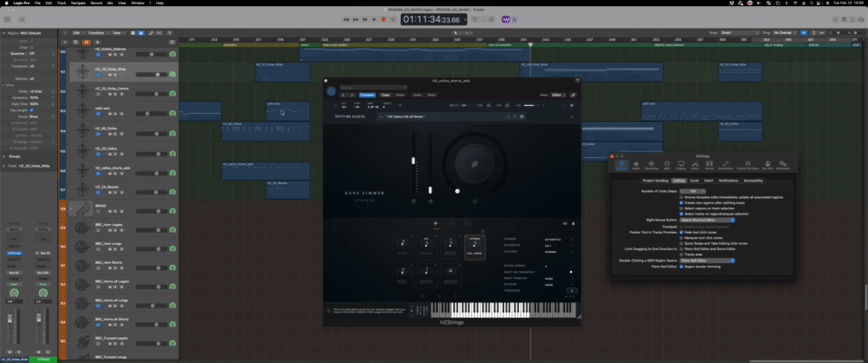
Task: Switch to Catch tab in Settings
Action: point(708,181)
